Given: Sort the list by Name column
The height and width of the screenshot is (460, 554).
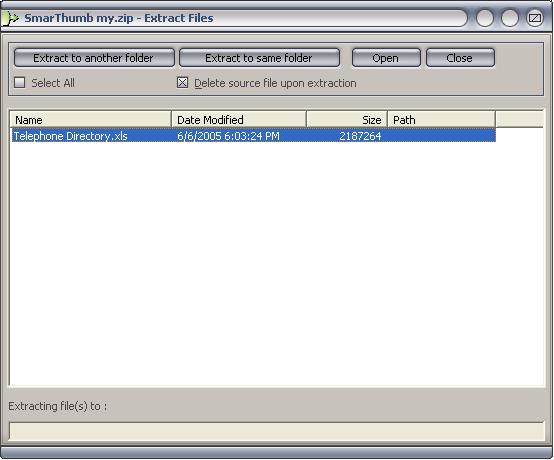Looking at the screenshot, I should tap(91, 119).
